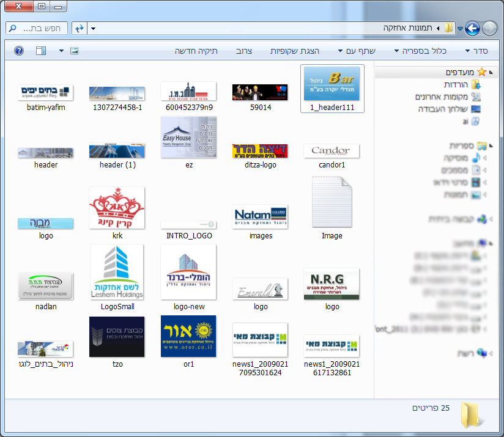Select the 1307274458-1 image file

click(x=117, y=98)
